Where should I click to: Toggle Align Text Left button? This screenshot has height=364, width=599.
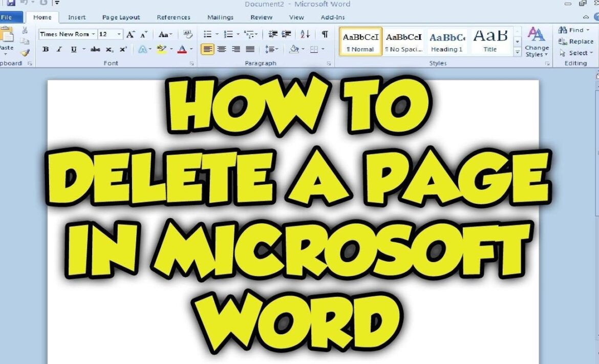pyautogui.click(x=207, y=50)
